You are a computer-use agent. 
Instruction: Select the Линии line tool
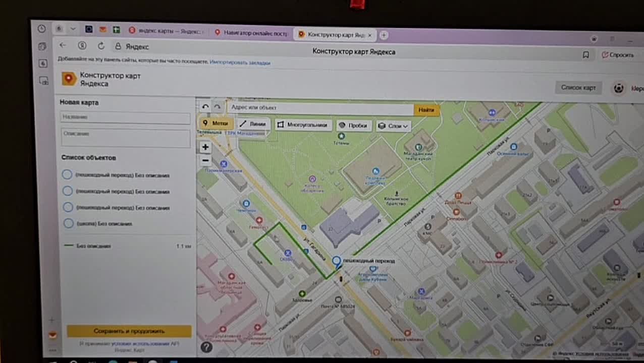(253, 124)
